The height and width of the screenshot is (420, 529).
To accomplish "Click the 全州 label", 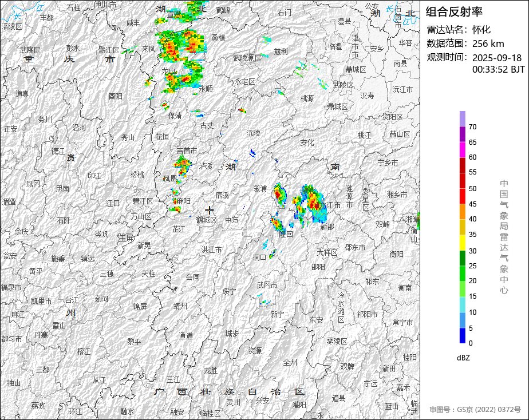I will click(x=290, y=362).
